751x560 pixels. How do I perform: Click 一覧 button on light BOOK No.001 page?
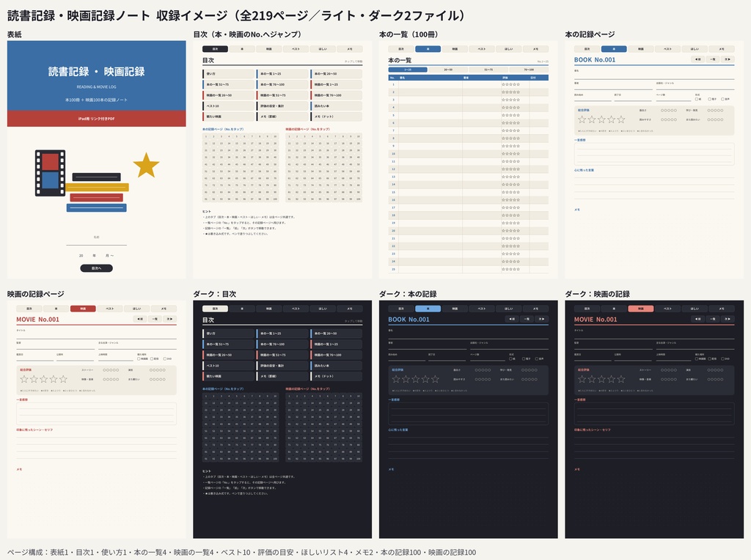(713, 59)
